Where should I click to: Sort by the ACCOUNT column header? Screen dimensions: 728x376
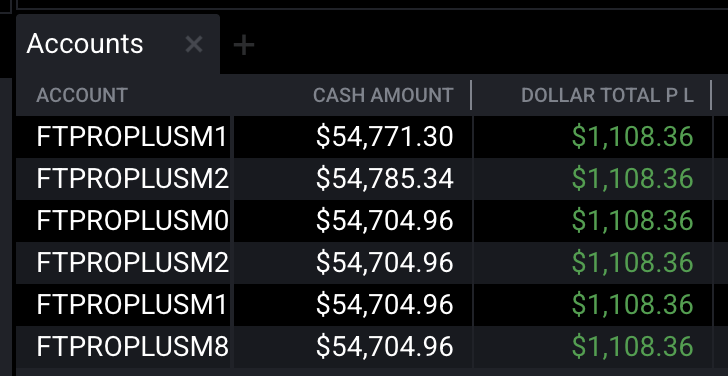(x=82, y=95)
